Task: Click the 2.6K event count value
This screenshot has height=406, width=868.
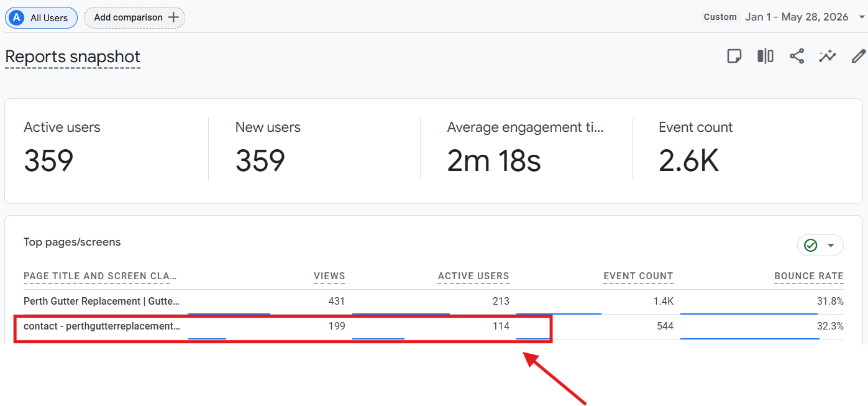Action: 688,160
